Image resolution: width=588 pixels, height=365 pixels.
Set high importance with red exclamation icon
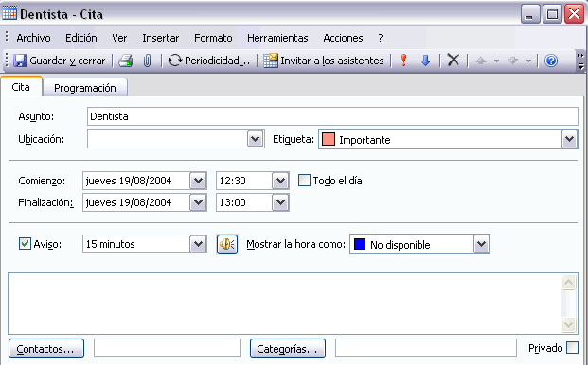(404, 61)
